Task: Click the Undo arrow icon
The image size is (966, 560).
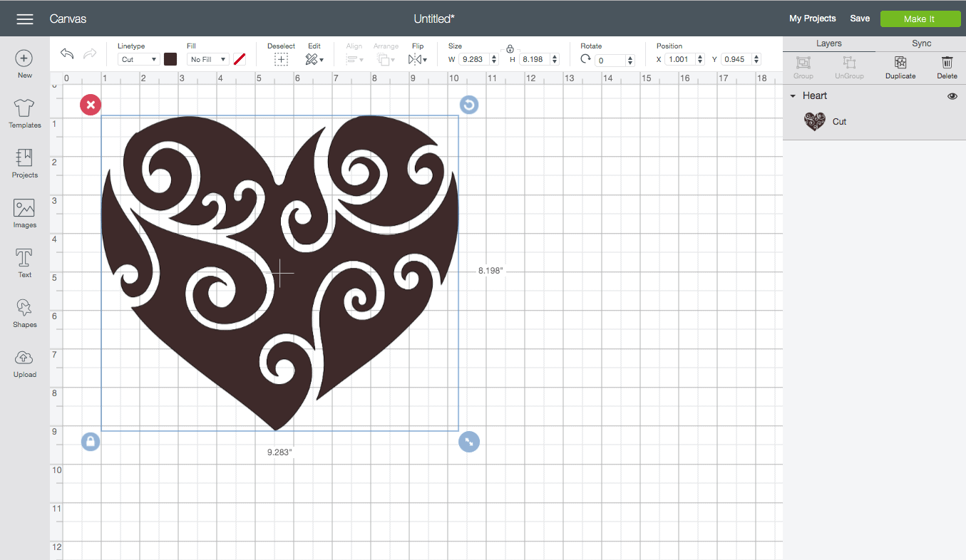Action: click(67, 54)
